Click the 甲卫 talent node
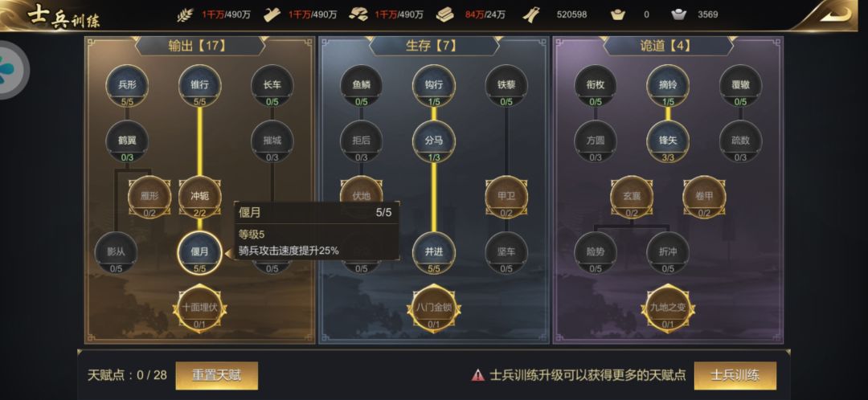 pos(506,197)
